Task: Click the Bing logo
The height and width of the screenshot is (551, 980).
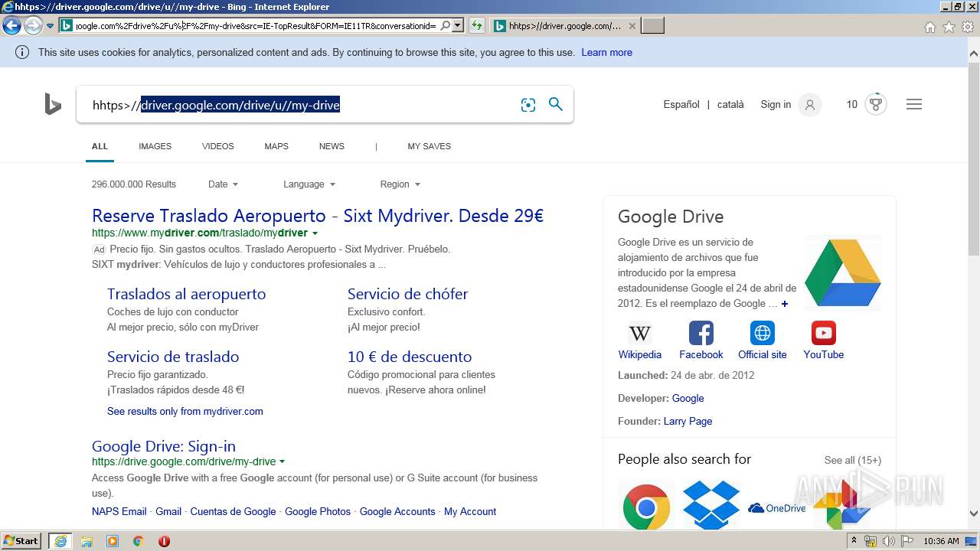Action: pyautogui.click(x=52, y=105)
